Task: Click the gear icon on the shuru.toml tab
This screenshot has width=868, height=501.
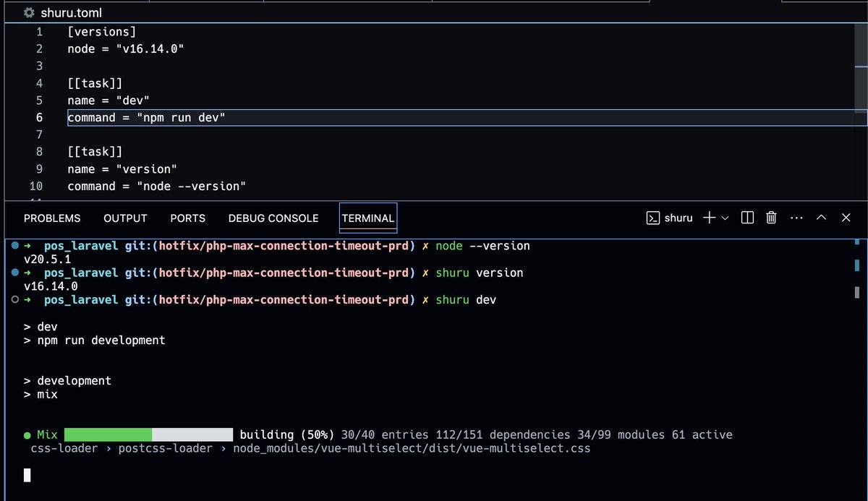Action: [27, 12]
